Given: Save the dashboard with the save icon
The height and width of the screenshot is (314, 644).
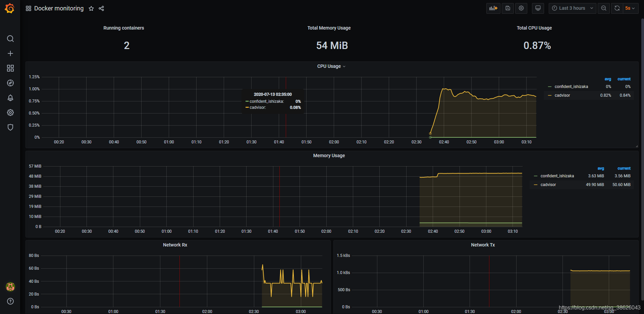Looking at the screenshot, I should (x=508, y=8).
